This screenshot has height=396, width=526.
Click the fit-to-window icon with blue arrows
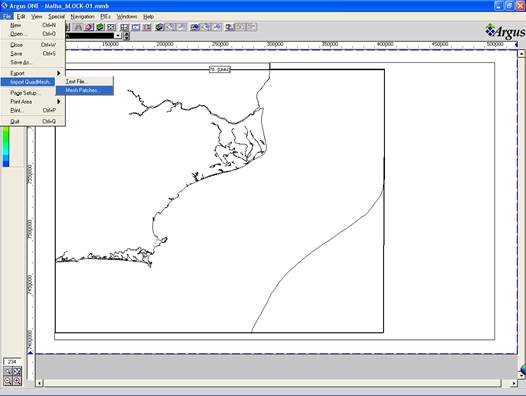click(17, 372)
